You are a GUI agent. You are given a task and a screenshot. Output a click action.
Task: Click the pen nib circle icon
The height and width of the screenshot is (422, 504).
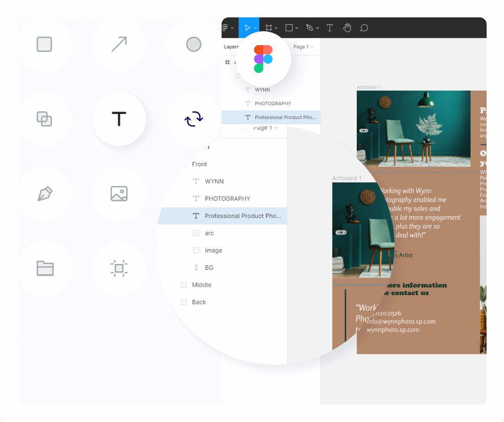(x=44, y=194)
